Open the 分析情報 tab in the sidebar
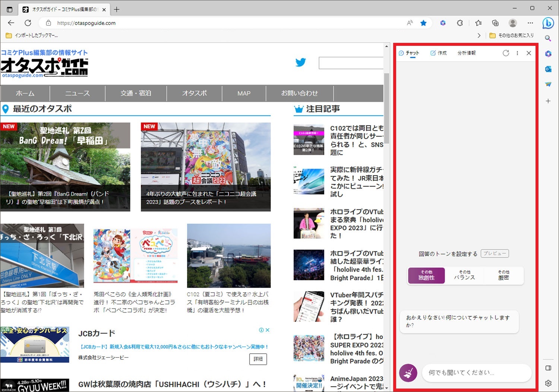559x392 pixels. point(466,53)
